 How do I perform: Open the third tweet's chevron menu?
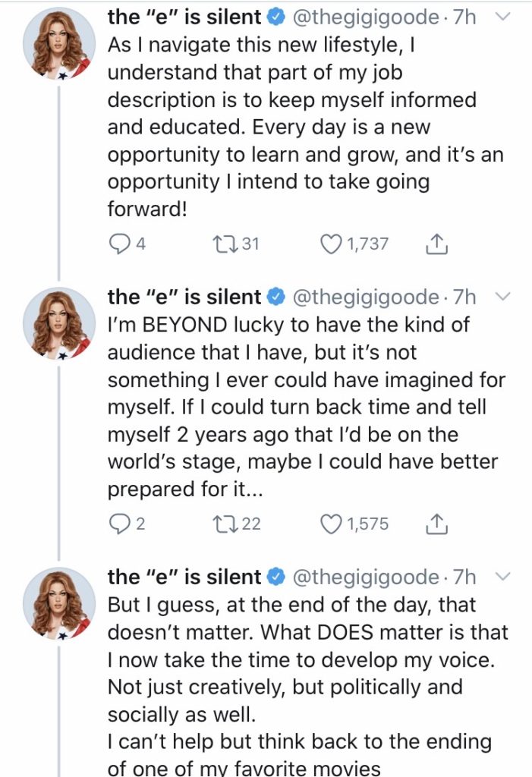502,577
